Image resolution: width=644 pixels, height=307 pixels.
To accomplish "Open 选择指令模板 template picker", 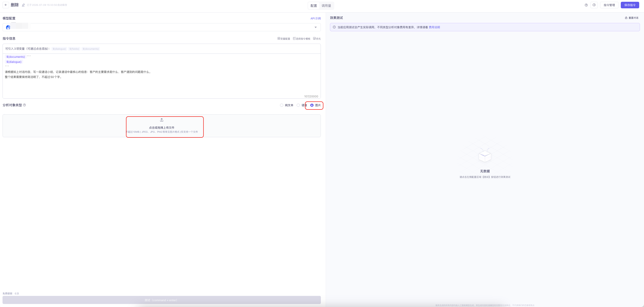I will [301, 39].
